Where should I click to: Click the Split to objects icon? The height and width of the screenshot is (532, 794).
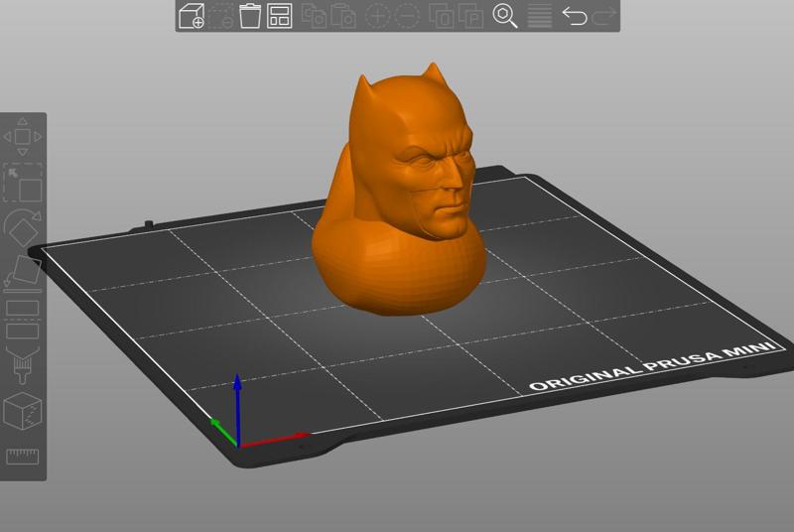point(442,16)
